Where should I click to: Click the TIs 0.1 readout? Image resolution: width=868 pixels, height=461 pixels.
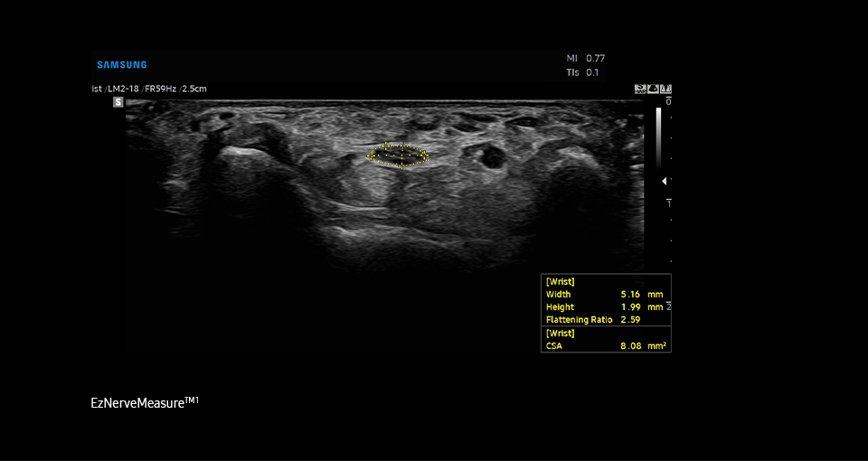click(x=582, y=72)
